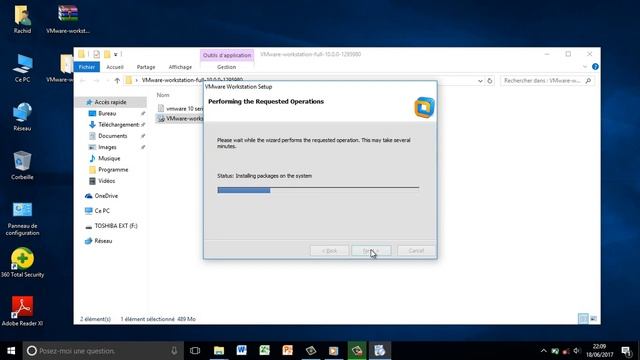
Task: Select the VMware-workstation installer file
Action: pos(180,118)
